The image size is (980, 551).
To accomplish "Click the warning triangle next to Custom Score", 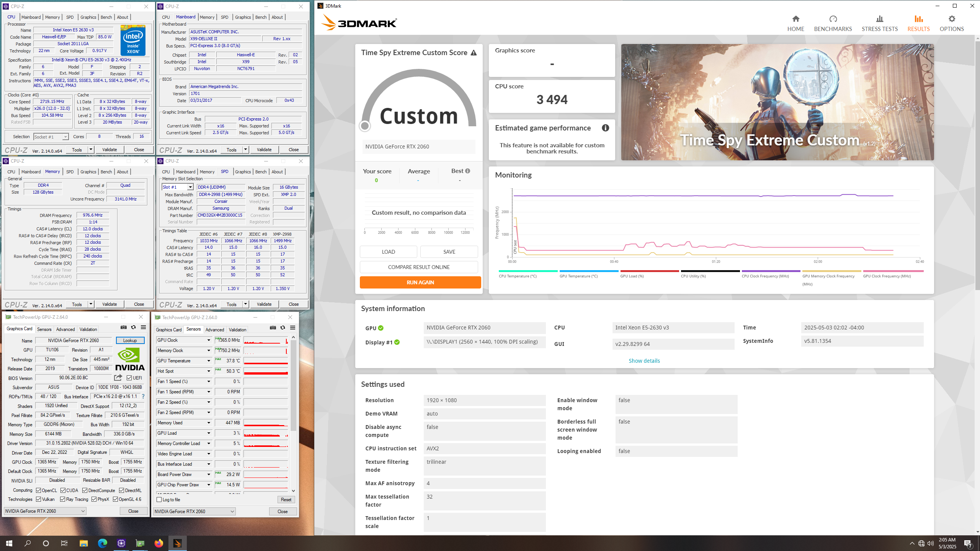I will point(474,53).
